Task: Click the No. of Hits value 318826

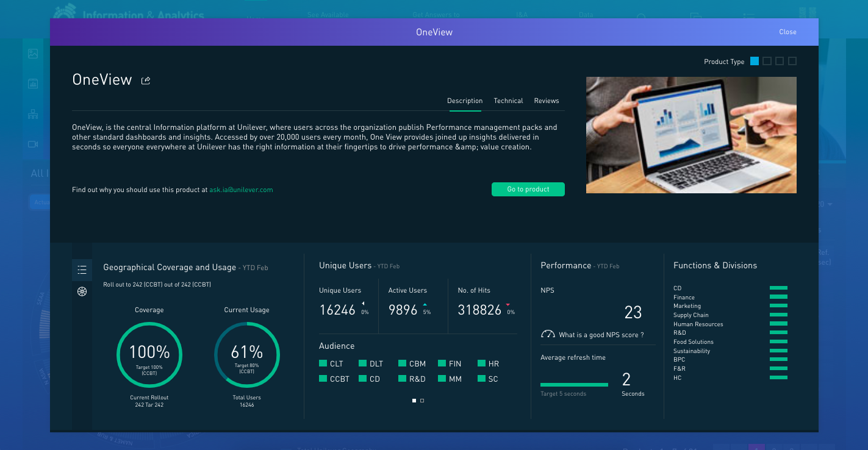Action: pyautogui.click(x=479, y=310)
